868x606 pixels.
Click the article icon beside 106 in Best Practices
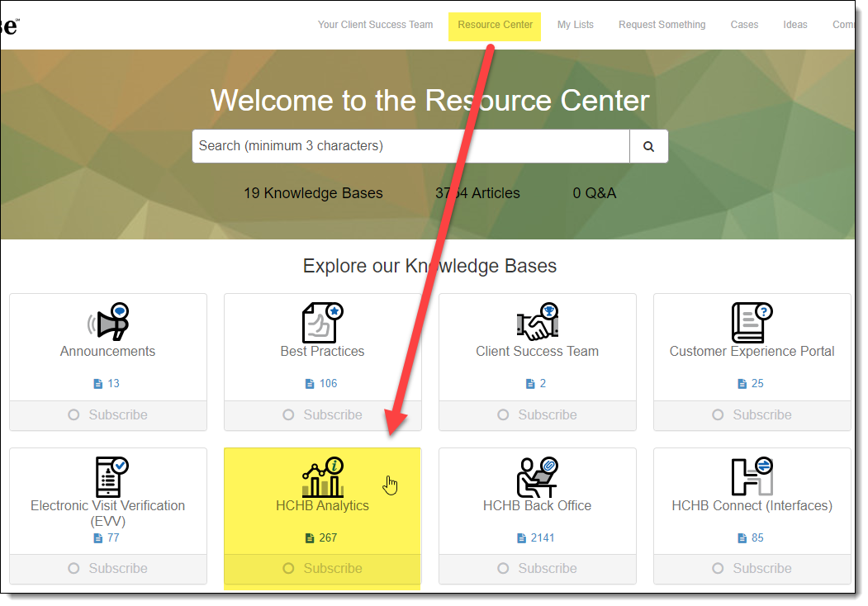[x=310, y=384]
